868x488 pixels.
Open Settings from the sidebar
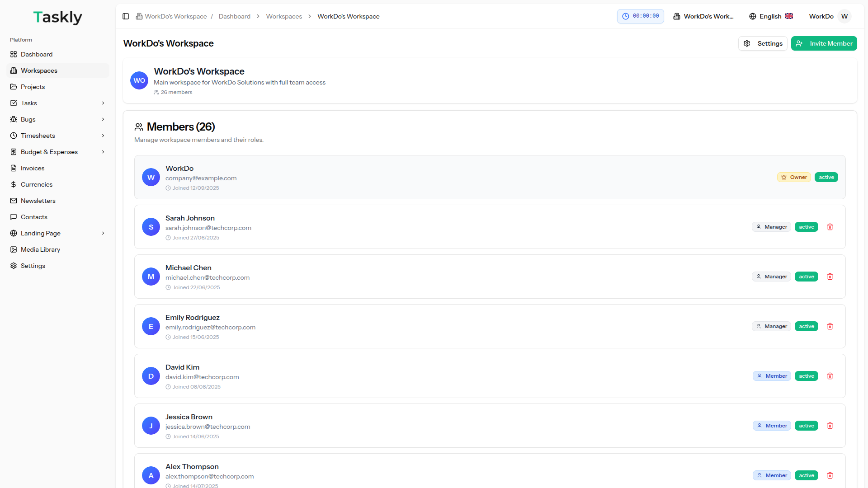[x=33, y=266]
